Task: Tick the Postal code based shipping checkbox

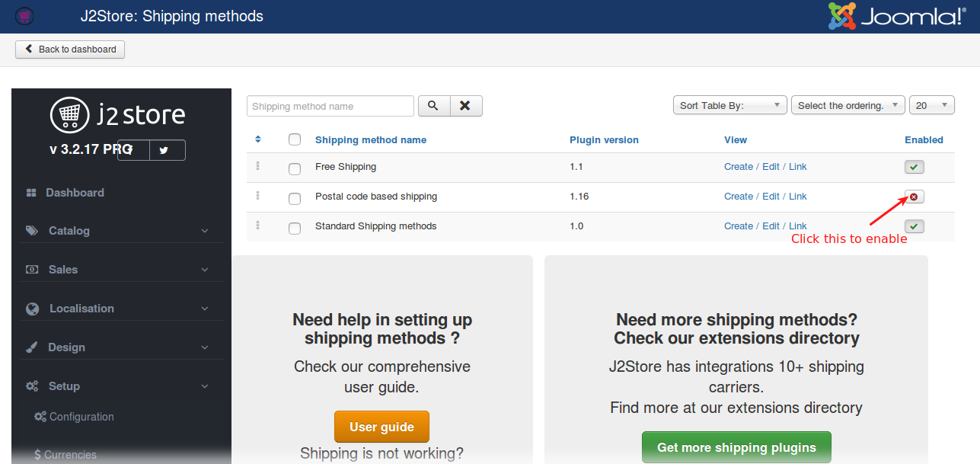Action: click(x=295, y=199)
